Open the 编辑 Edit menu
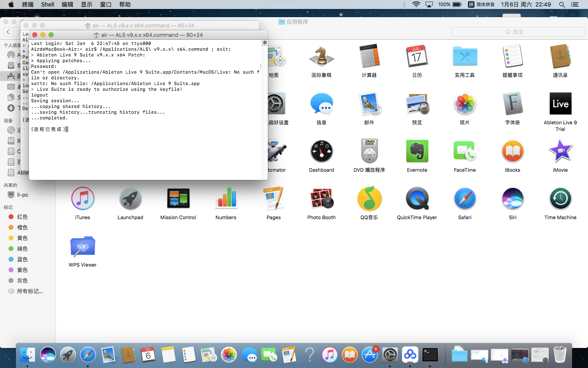Viewport: 588px width, 368px height. pos(67,4)
